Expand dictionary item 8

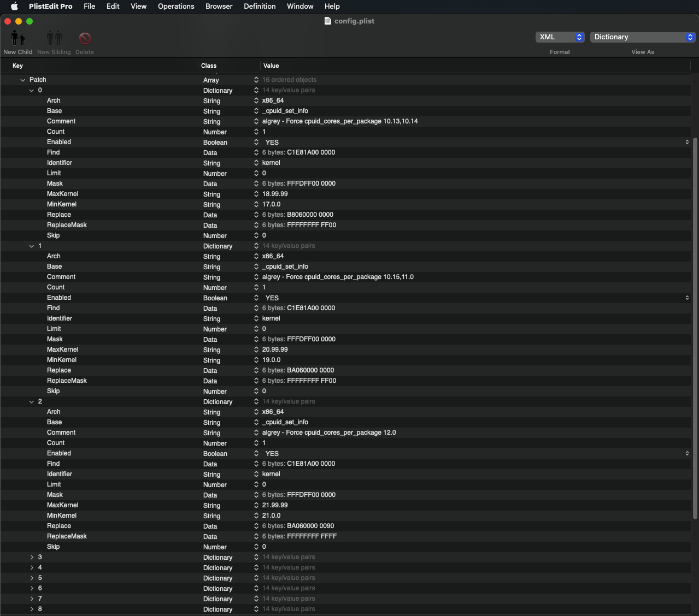point(32,609)
